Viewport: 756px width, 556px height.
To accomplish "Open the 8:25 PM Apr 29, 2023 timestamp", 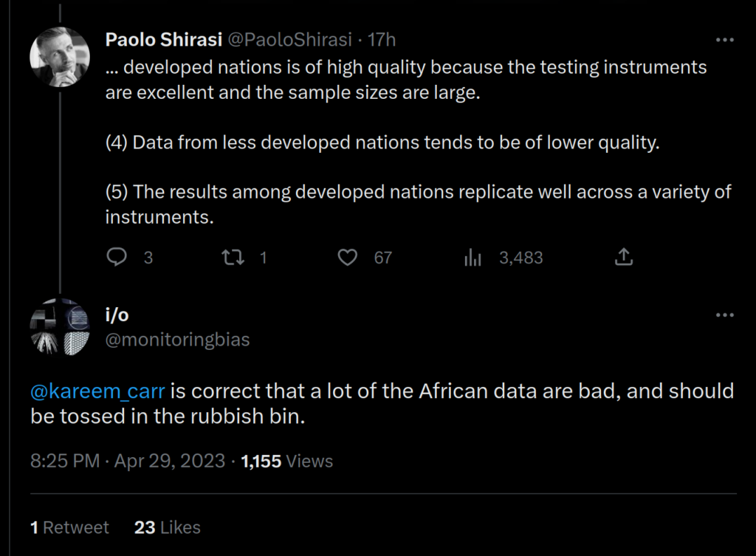I will pos(128,461).
